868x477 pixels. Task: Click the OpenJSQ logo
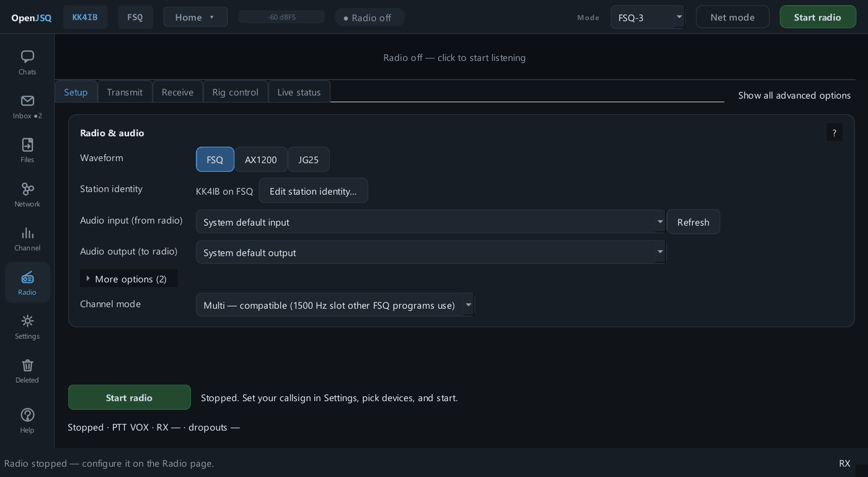[x=32, y=17]
